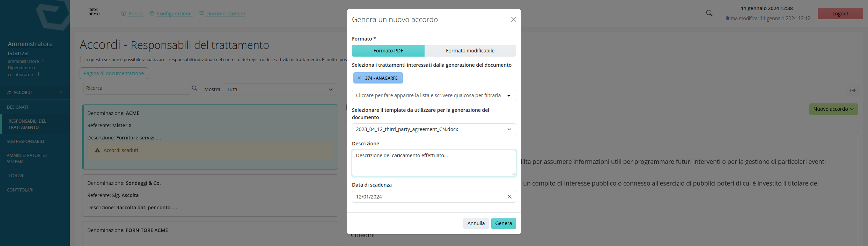Open the header search magnifier icon
This screenshot has height=246, width=868.
[709, 13]
